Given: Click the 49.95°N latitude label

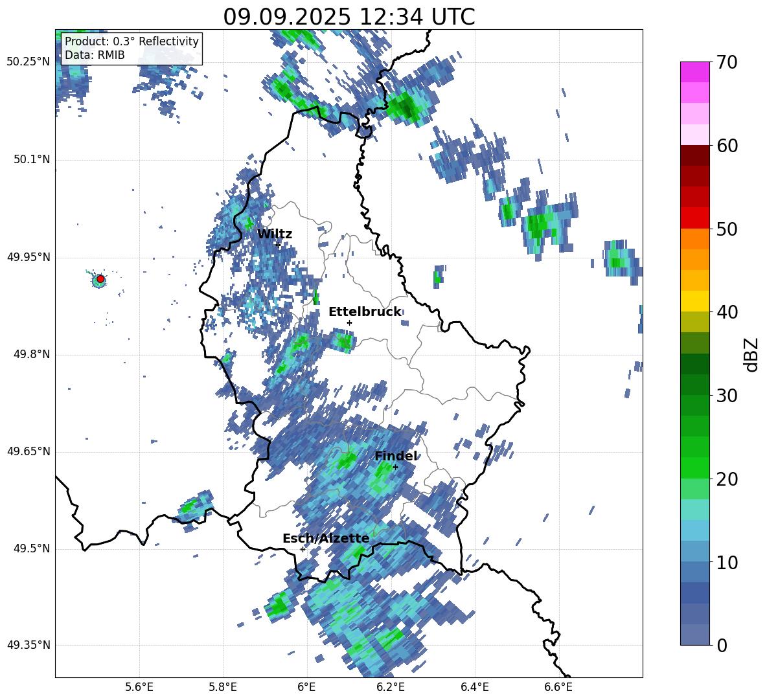Looking at the screenshot, I should pos(29,257).
